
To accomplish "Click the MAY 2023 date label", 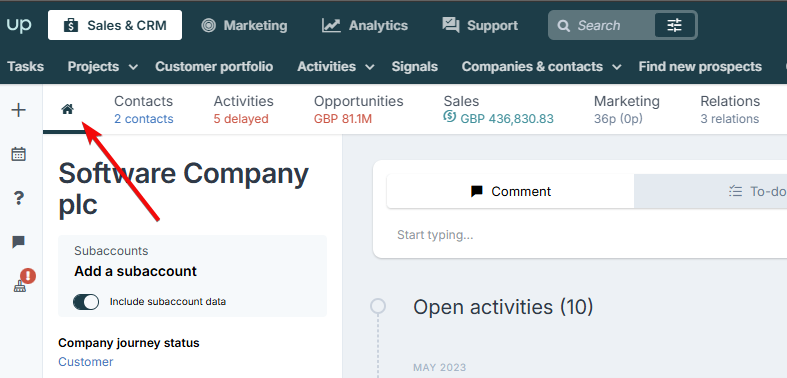I will pos(440,368).
